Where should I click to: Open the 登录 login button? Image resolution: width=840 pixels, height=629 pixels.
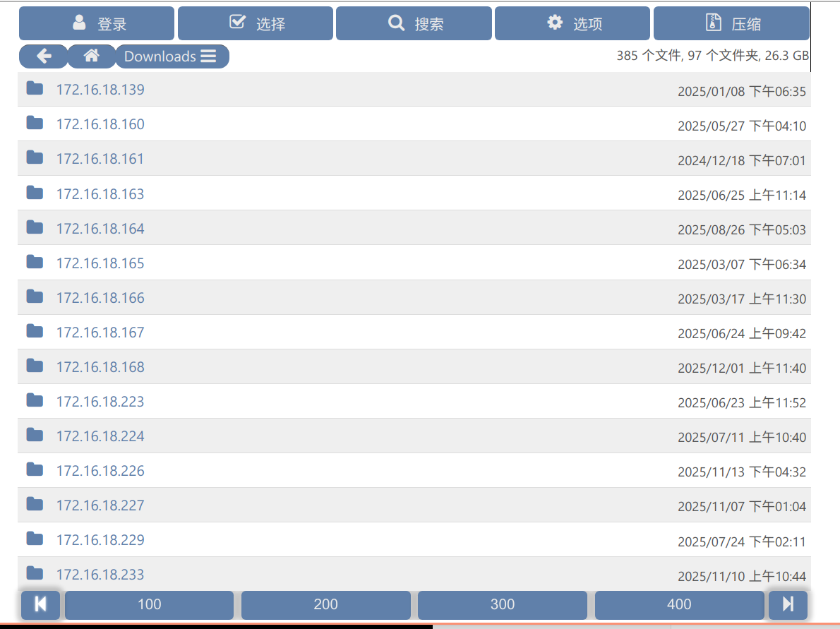(97, 24)
